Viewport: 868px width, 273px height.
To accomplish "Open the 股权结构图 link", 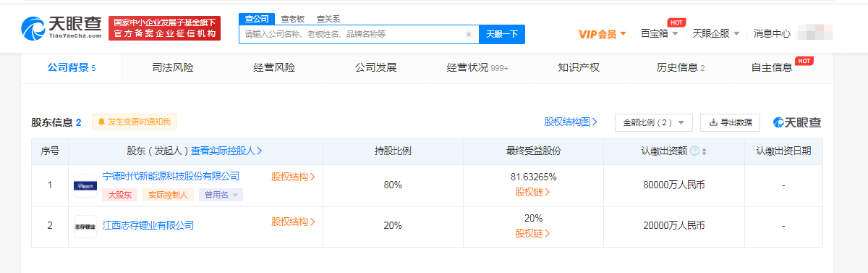I will 571,122.
